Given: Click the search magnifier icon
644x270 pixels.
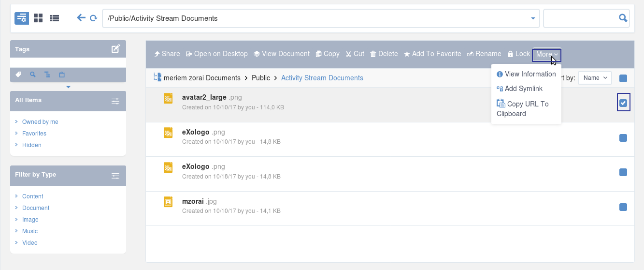Looking at the screenshot, I should point(623,18).
